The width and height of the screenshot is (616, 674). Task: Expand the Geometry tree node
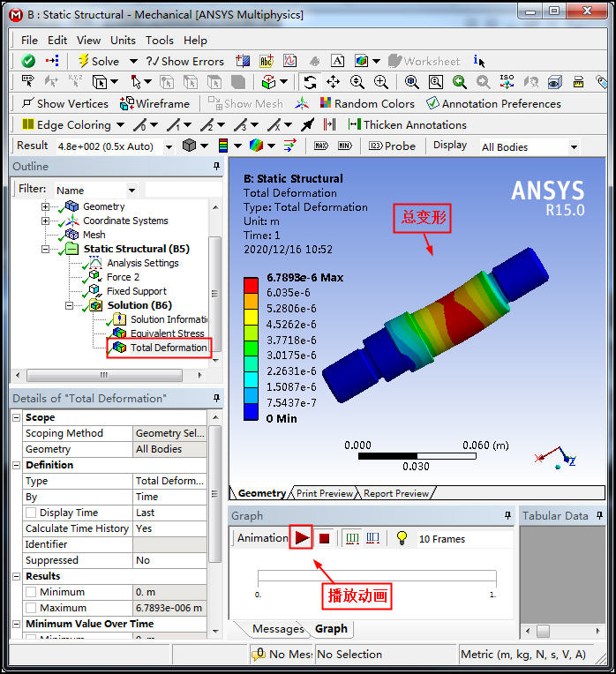[x=45, y=206]
